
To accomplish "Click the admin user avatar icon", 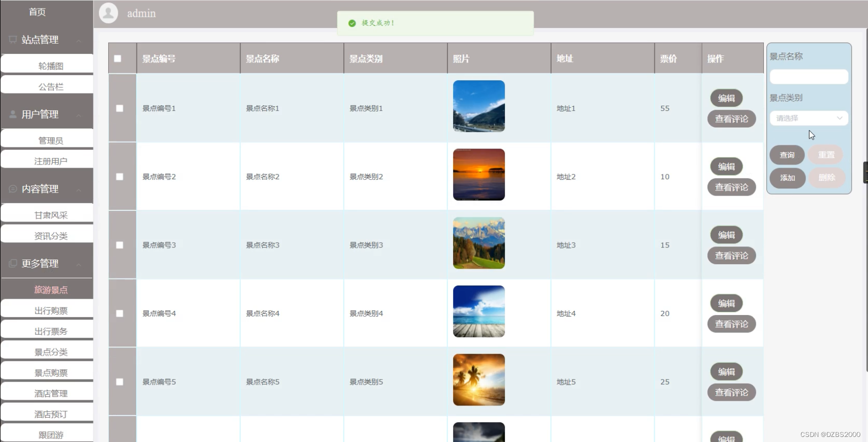I will point(108,13).
